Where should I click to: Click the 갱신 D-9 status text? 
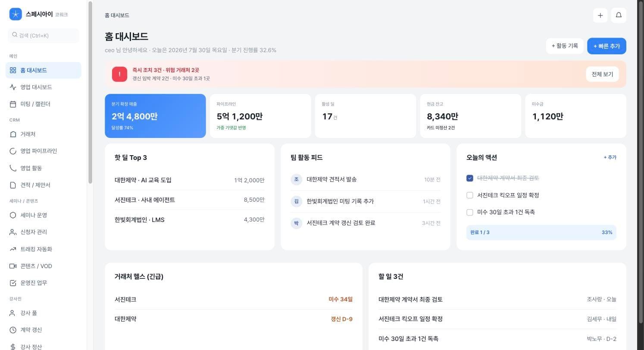point(341,319)
